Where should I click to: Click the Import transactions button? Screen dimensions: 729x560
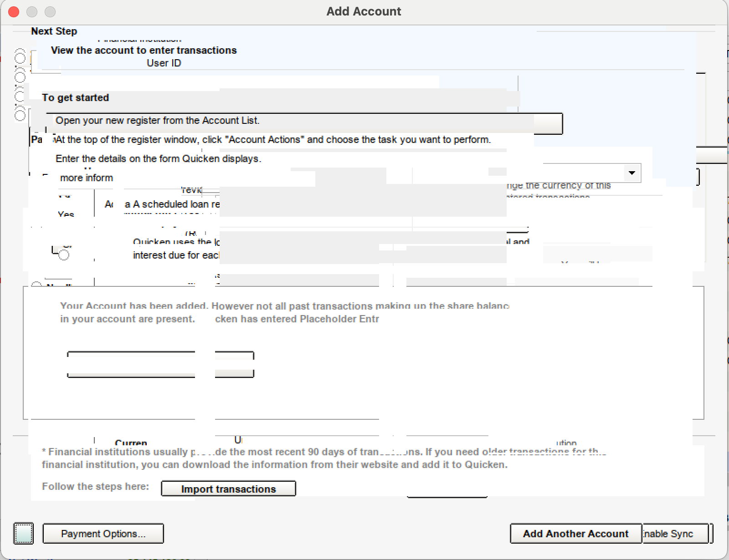(x=228, y=489)
